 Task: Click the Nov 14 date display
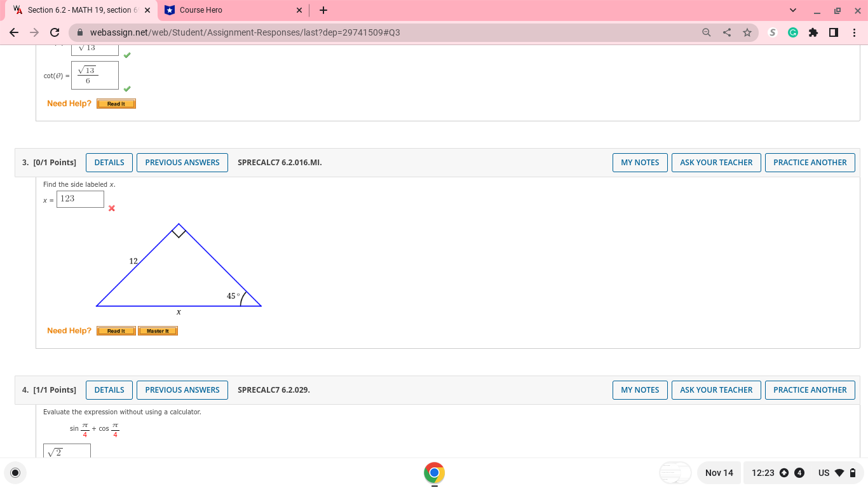pos(719,473)
